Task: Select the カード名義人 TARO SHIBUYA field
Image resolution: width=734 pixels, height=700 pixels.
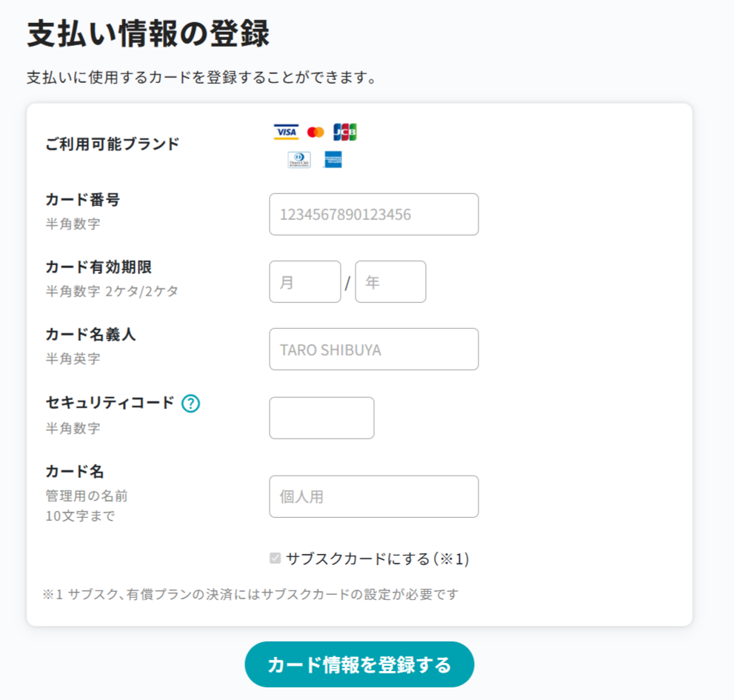Action: tap(373, 350)
